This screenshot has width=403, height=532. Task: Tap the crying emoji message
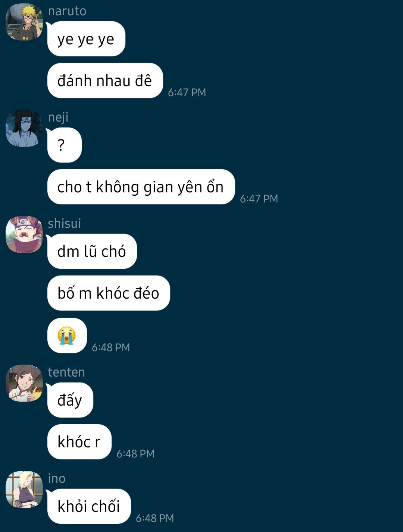click(67, 336)
